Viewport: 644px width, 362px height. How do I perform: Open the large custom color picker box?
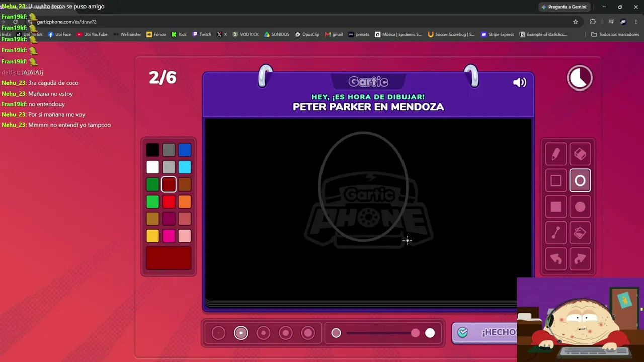click(169, 258)
